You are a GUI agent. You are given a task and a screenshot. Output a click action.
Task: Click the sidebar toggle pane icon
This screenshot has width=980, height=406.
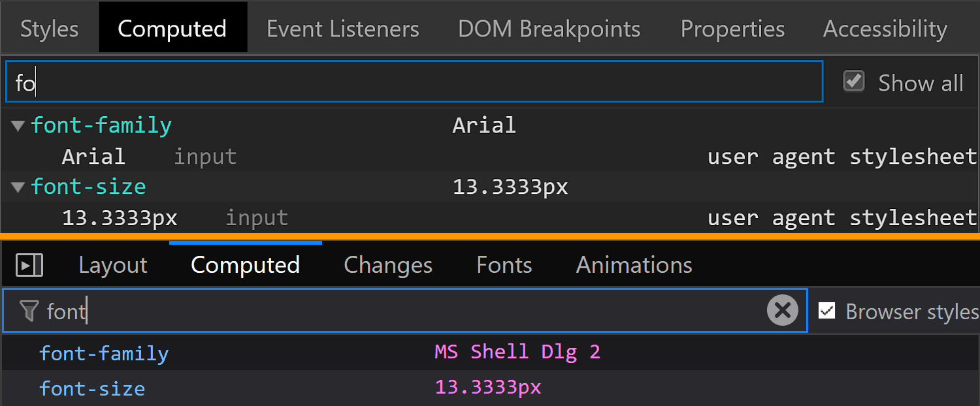click(29, 265)
